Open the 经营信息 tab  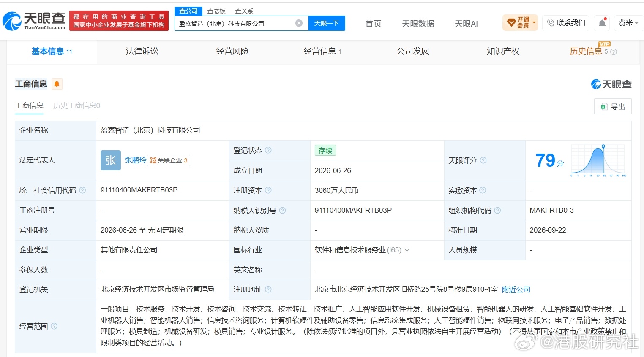click(322, 51)
